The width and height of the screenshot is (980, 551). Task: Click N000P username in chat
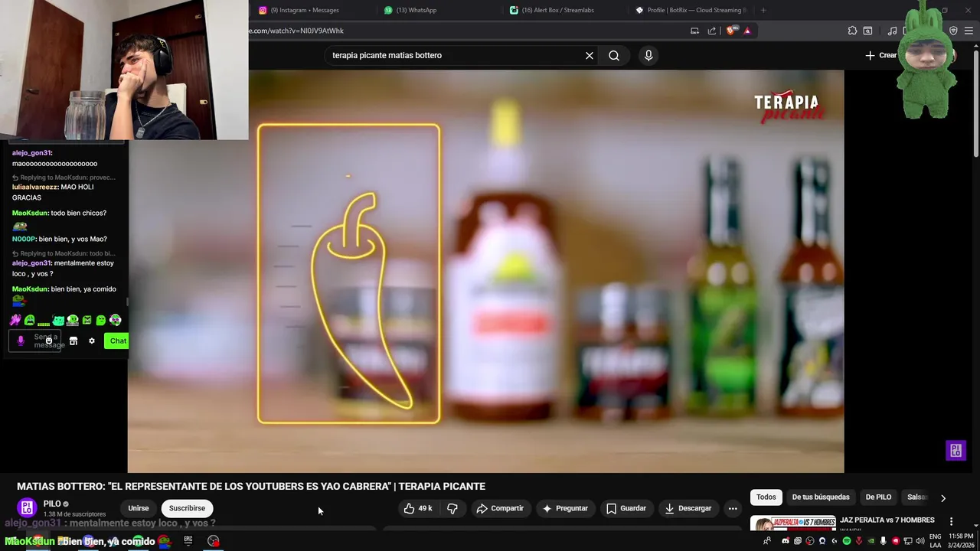[x=23, y=239]
